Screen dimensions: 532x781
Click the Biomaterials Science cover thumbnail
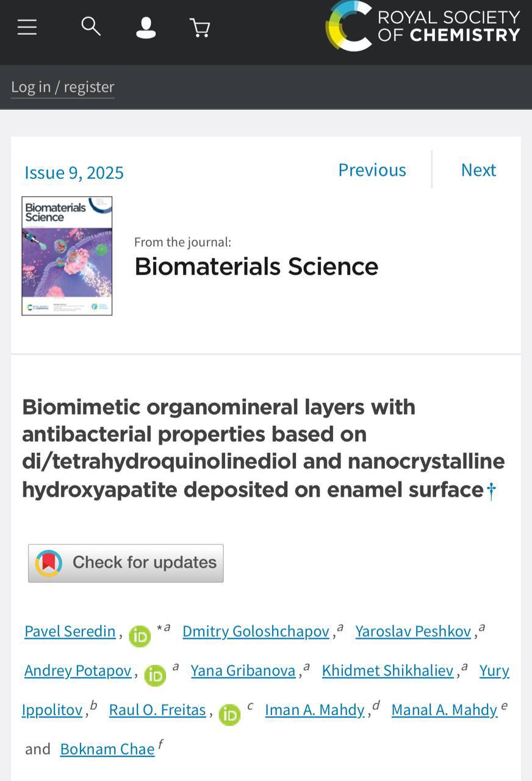click(67, 256)
